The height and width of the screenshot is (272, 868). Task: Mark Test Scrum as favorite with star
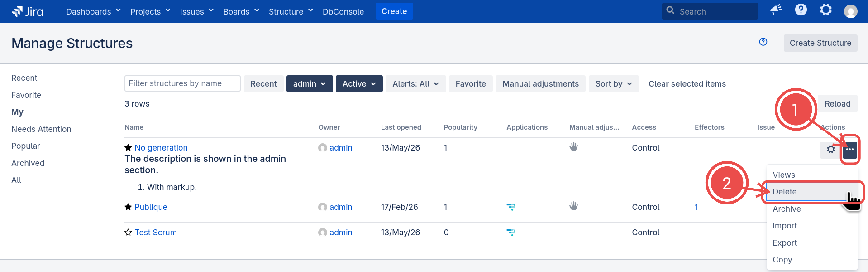pyautogui.click(x=128, y=233)
